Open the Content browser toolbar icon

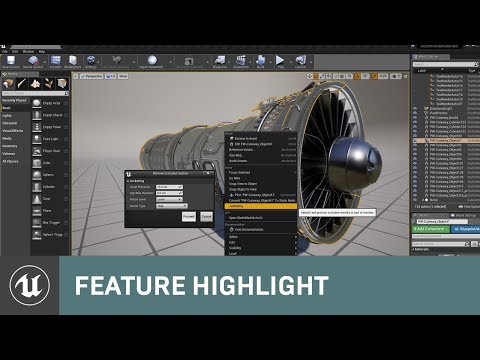[x=55, y=60]
